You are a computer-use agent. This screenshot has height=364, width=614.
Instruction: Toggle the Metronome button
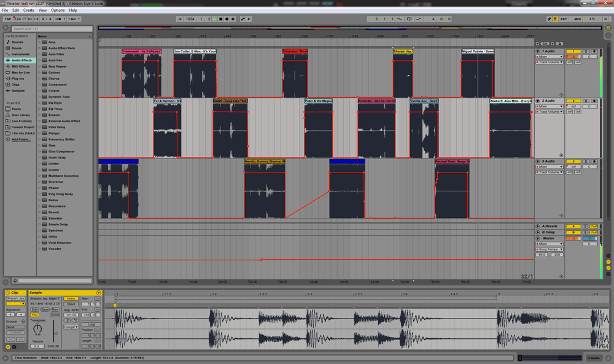[x=58, y=19]
